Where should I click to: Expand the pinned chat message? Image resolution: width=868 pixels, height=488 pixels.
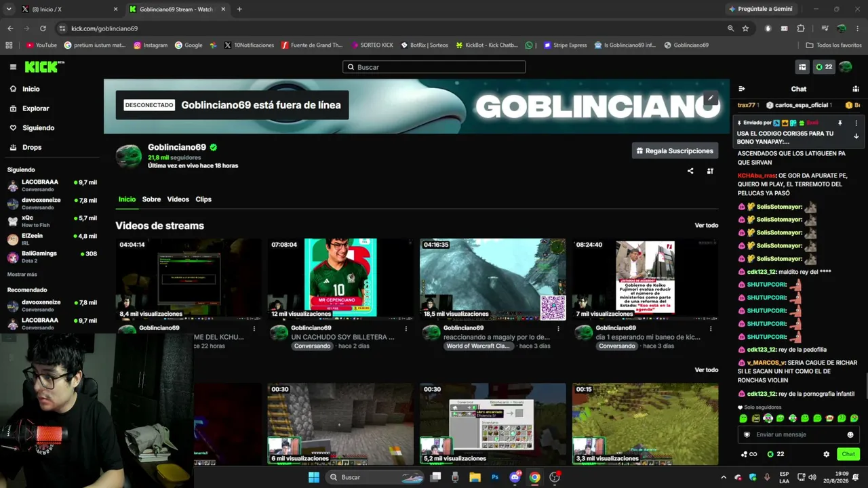(856, 136)
